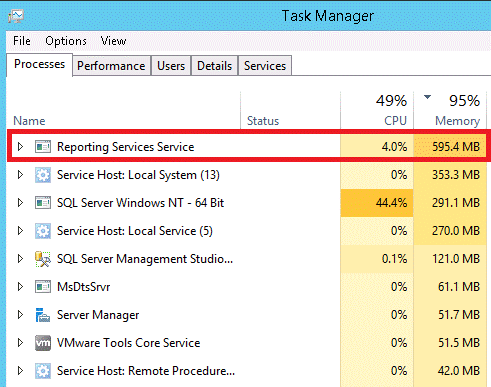The height and width of the screenshot is (387, 491).
Task: Expand the Service Host: Remote Procedure row
Action: pyautogui.click(x=20, y=371)
